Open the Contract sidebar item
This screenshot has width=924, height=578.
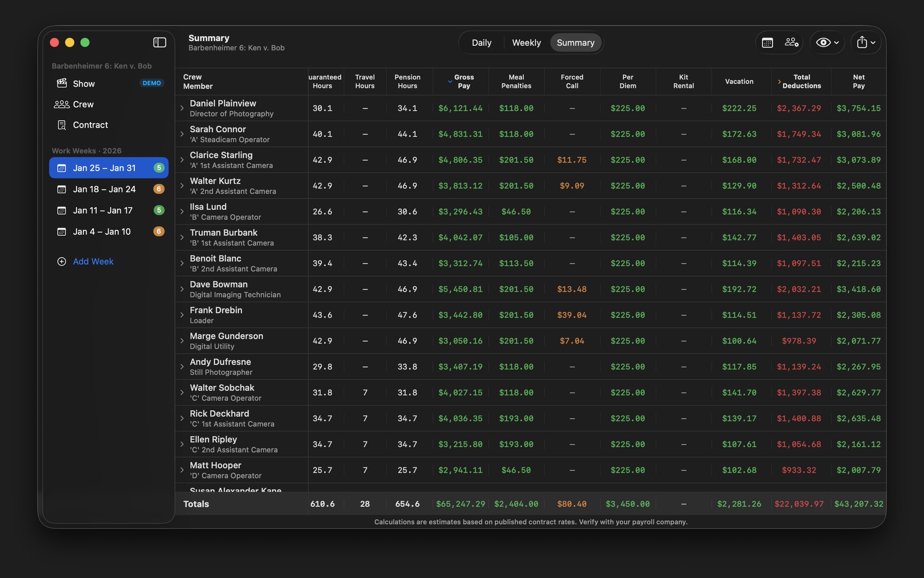click(109, 125)
